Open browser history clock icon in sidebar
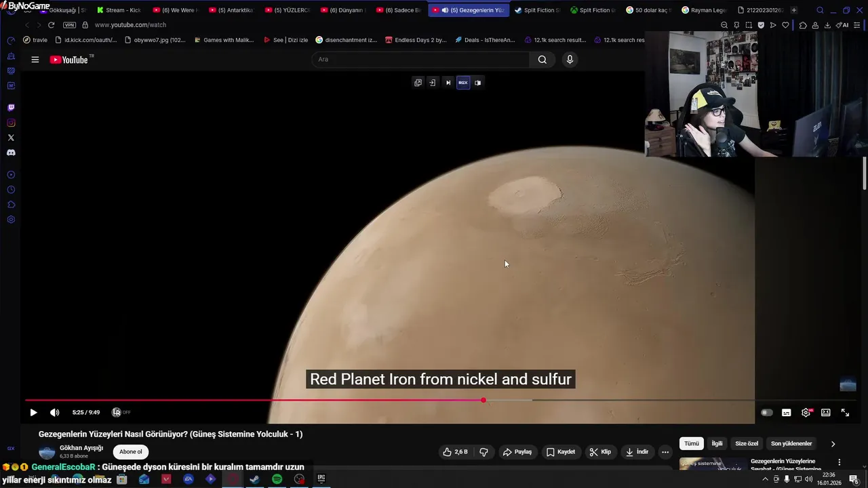 pyautogui.click(x=11, y=190)
